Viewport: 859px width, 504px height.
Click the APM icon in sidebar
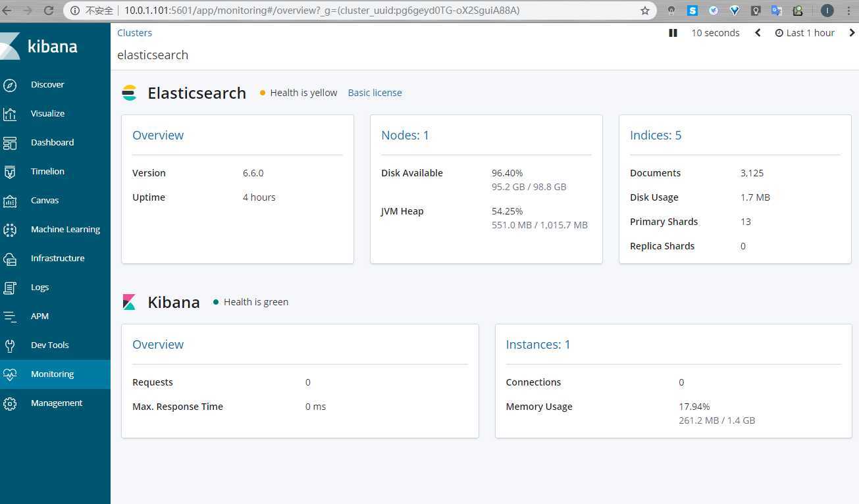pos(10,316)
